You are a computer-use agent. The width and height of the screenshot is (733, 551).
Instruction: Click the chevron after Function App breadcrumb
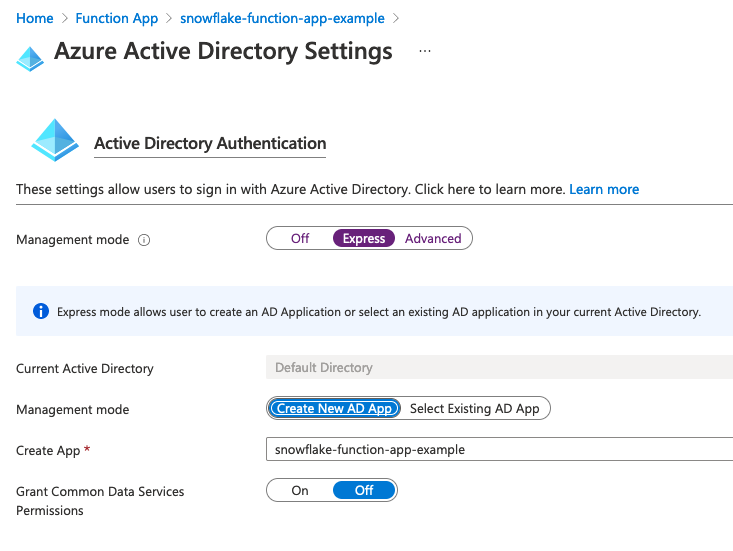[169, 18]
